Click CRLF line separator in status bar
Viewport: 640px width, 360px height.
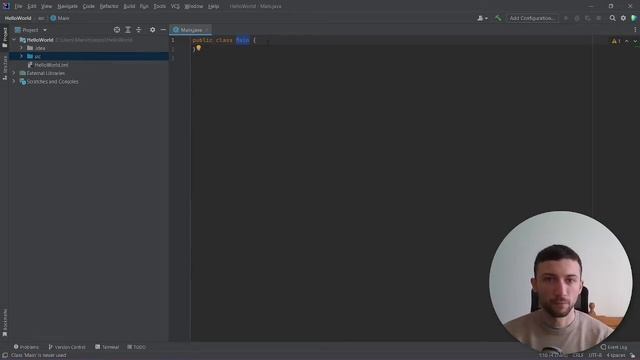coord(578,356)
